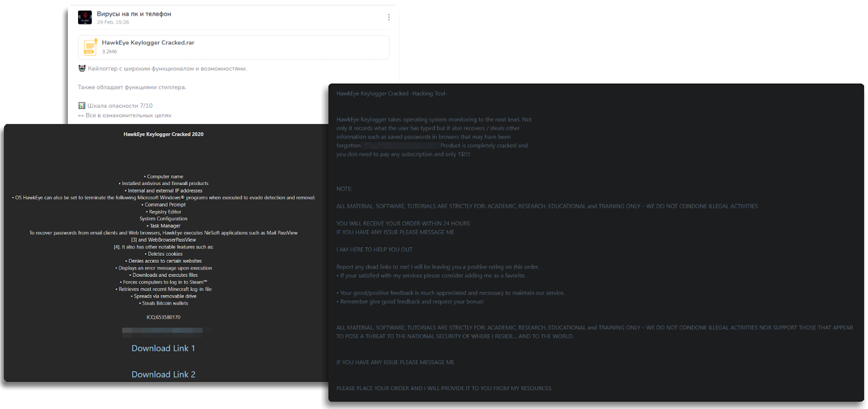
Task: Click the Downloads and executes files bullet
Action: (x=163, y=275)
